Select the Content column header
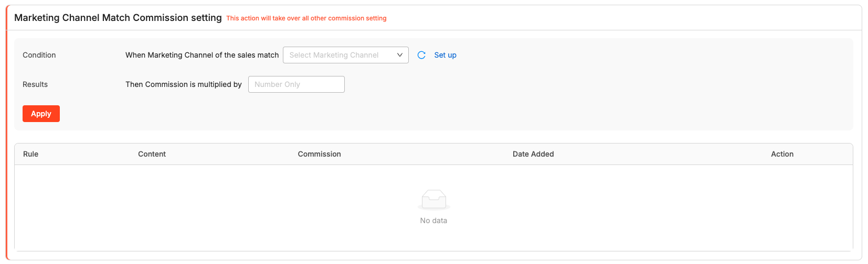The width and height of the screenshot is (868, 264). 152,154
